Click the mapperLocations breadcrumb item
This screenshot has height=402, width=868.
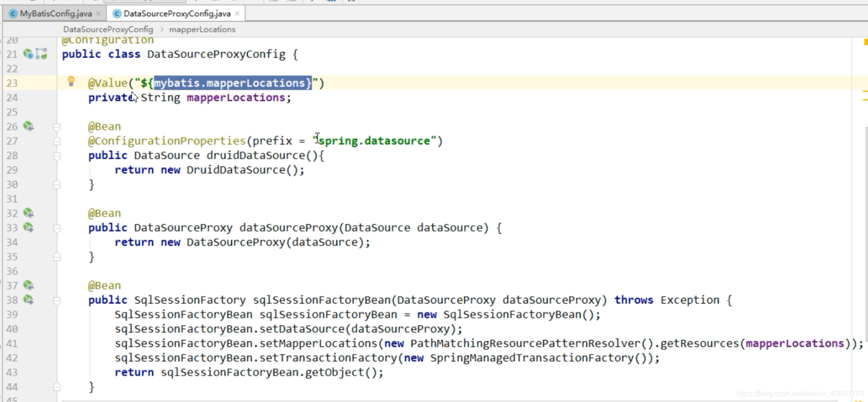click(x=202, y=29)
